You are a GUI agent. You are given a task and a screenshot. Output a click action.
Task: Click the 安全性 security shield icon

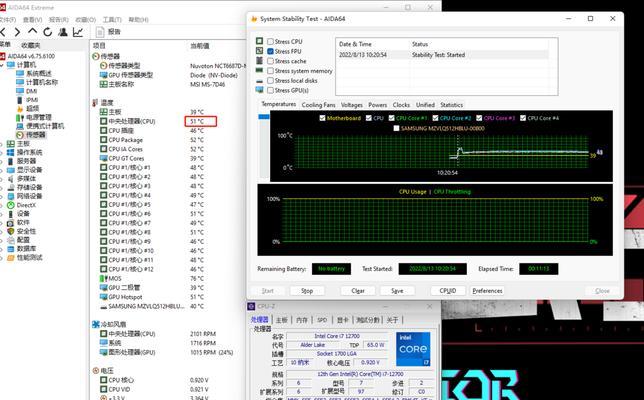pos(10,231)
